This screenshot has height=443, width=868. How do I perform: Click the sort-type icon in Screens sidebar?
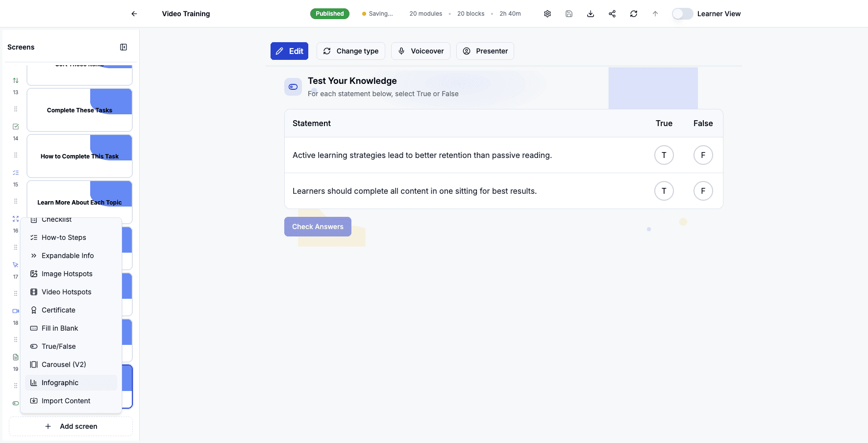16,80
